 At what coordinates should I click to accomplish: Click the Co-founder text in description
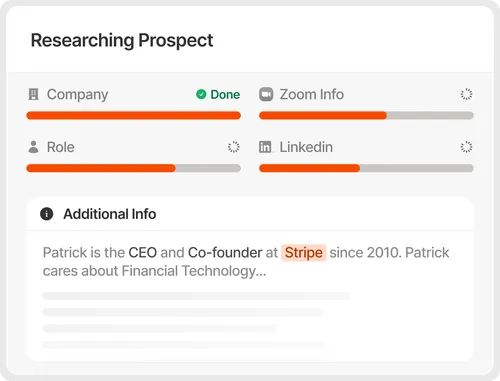pos(225,253)
